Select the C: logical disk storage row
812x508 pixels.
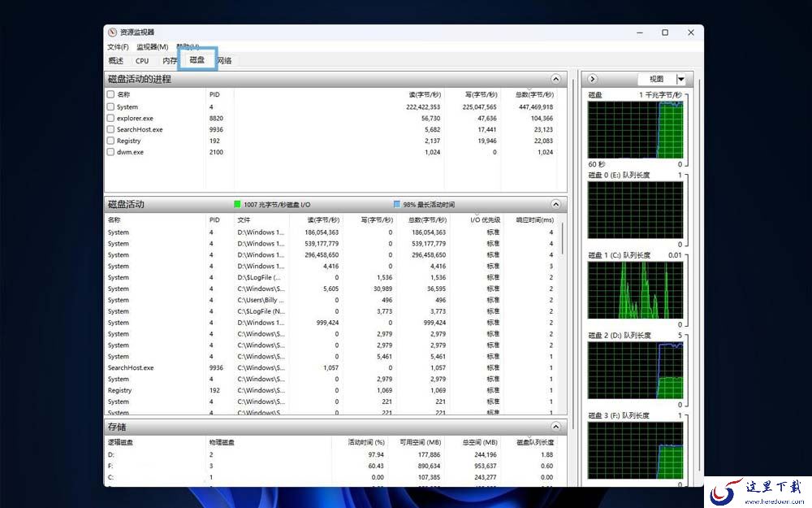[x=331, y=477]
